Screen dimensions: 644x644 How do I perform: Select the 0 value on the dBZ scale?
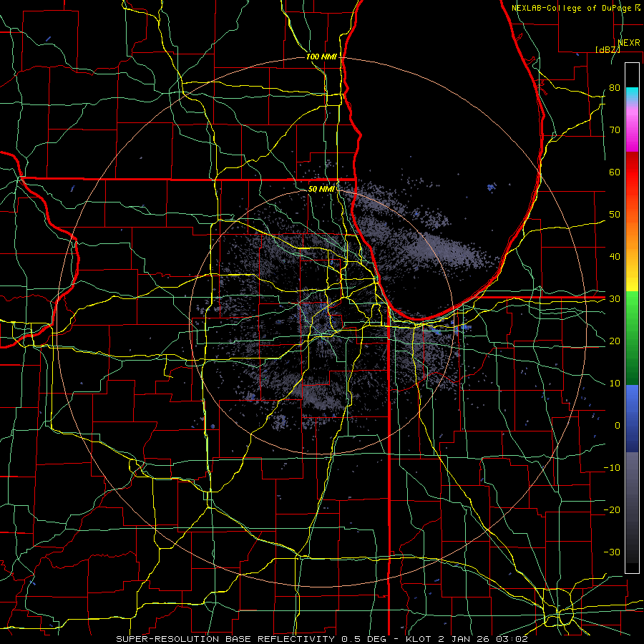(618, 426)
